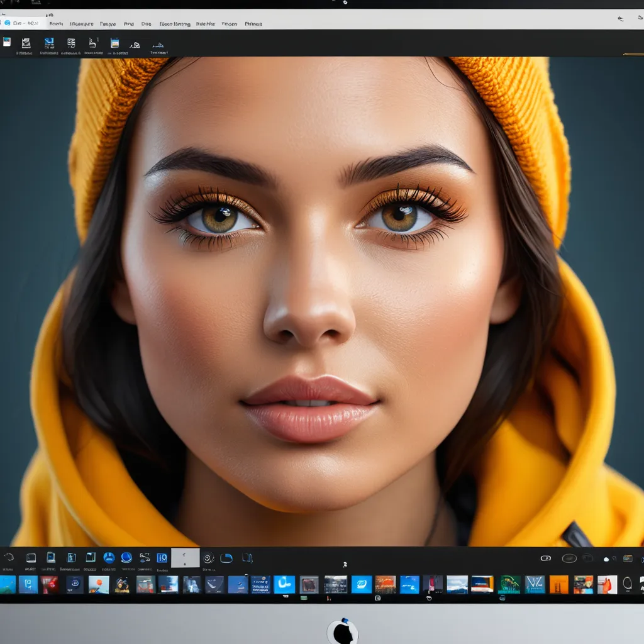Click the white circle outline thumbnail at filmstrip end
The image size is (644, 644).
(x=627, y=583)
